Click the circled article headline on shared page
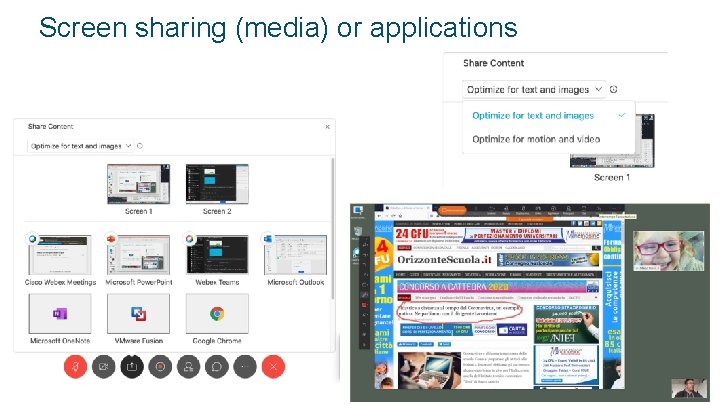Screen dimensions: 720x405 [x=460, y=311]
